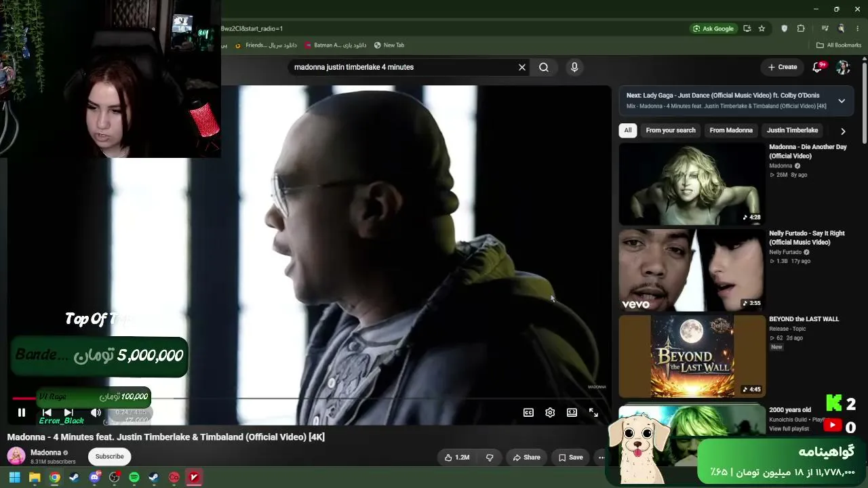
Task: Select the From your search chip
Action: (x=671, y=130)
